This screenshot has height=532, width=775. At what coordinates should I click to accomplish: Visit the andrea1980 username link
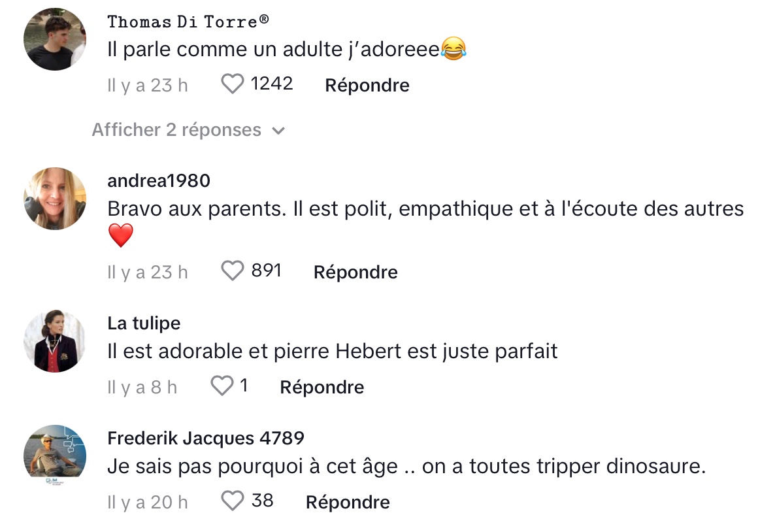(x=159, y=180)
